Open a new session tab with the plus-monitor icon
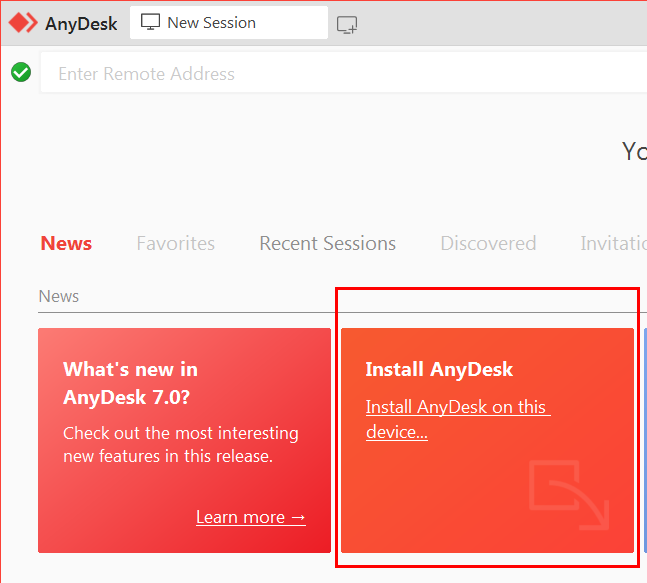647x583 pixels. [x=347, y=24]
